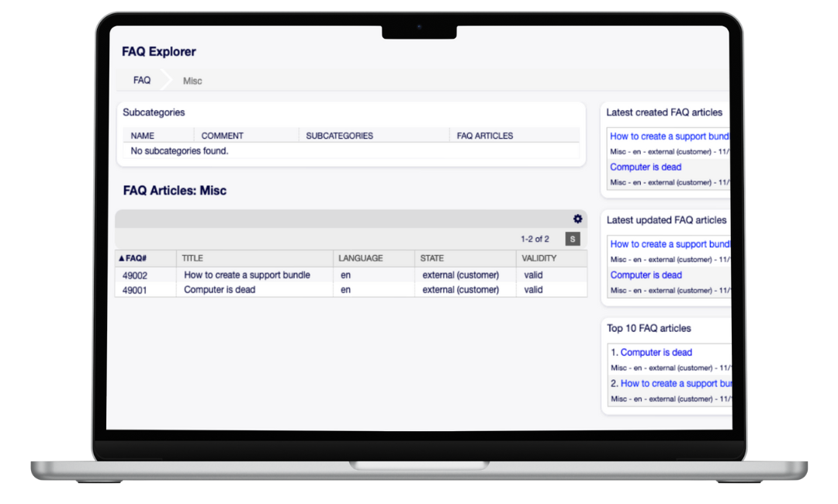Open the second article in Top 10 FAQ articles
838x504 pixels.
673,383
